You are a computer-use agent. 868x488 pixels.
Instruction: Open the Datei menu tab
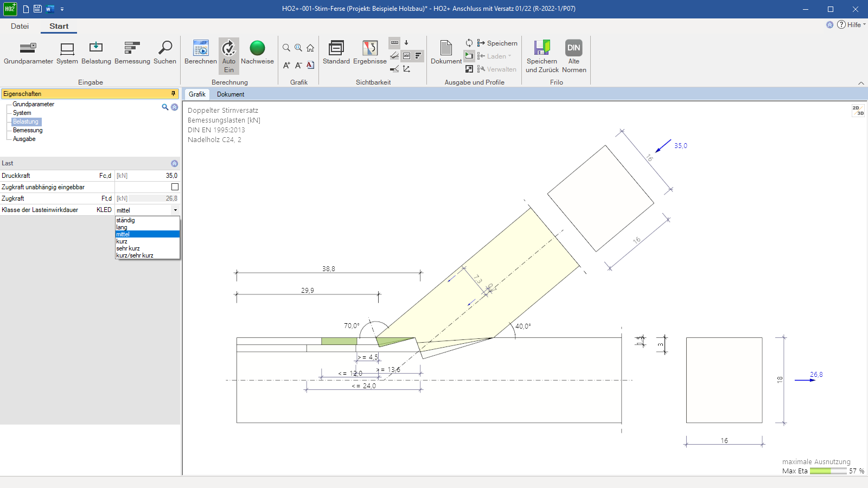(x=20, y=26)
